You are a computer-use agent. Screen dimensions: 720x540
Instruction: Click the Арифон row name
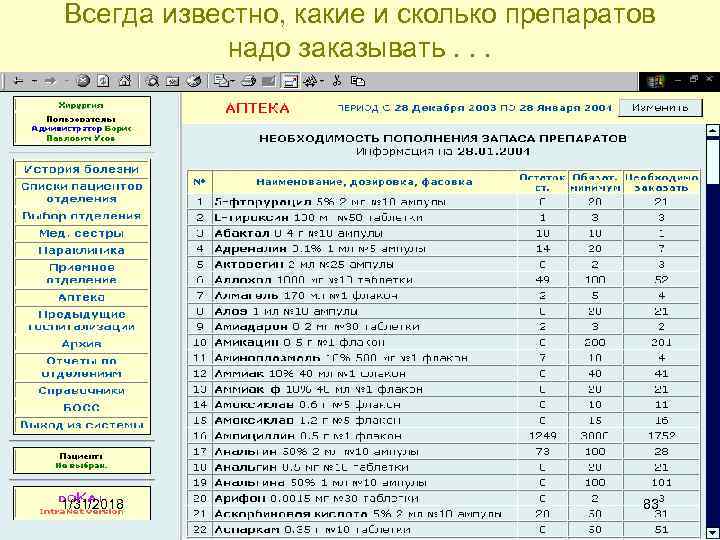point(240,499)
